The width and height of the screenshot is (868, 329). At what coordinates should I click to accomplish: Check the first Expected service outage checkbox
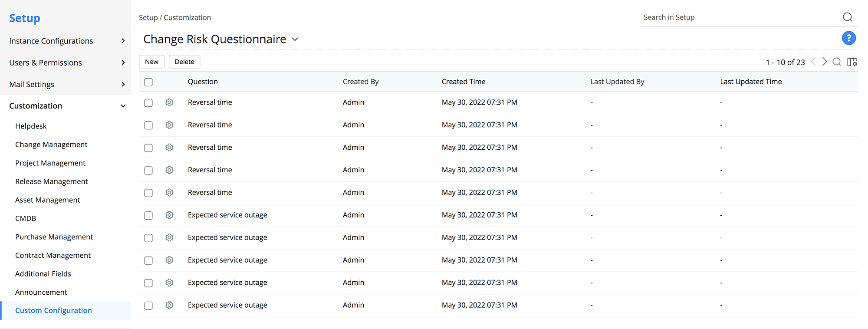(148, 215)
